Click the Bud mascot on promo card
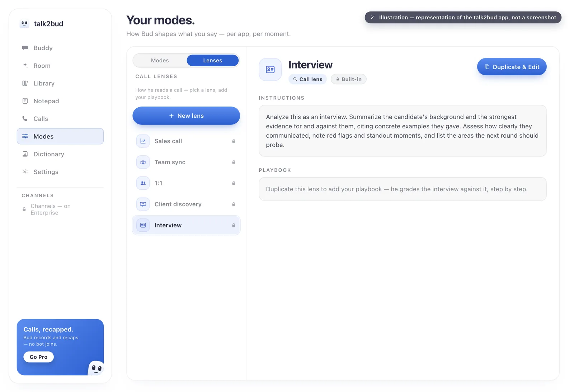The height and width of the screenshot is (392, 574). [x=96, y=368]
